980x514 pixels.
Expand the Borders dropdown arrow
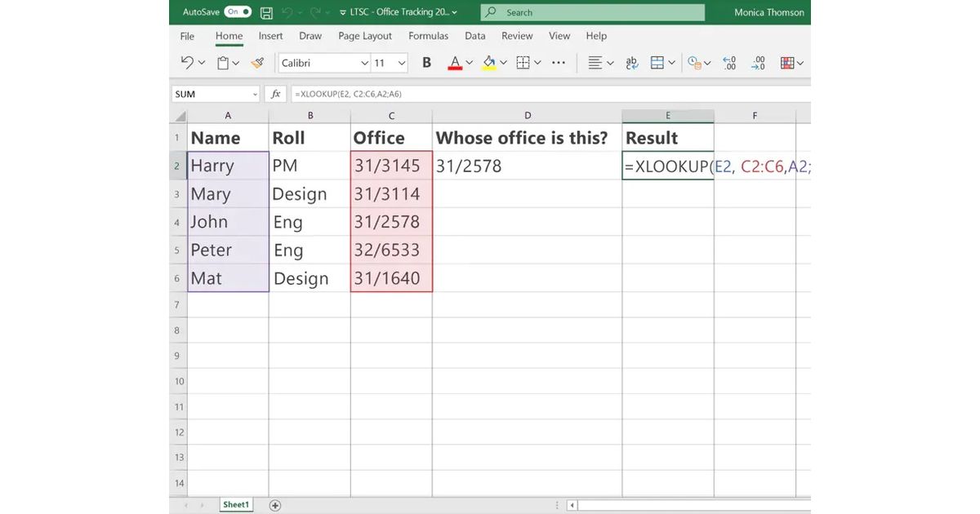tap(538, 63)
